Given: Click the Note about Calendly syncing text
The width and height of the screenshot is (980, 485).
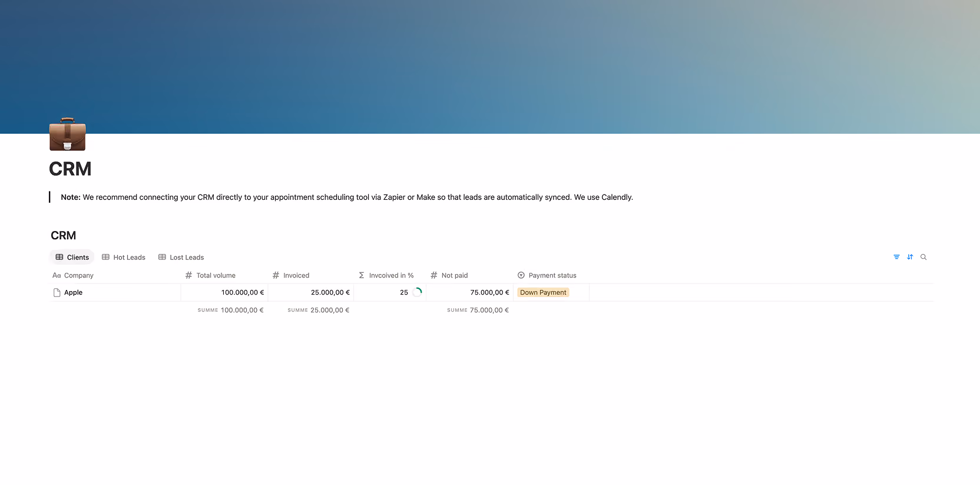Looking at the screenshot, I should point(347,197).
